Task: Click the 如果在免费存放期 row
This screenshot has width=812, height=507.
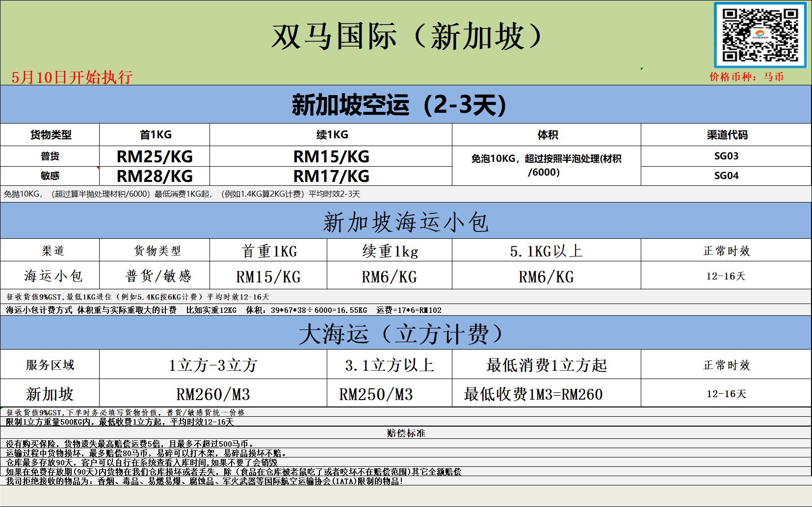Action: 405,472
